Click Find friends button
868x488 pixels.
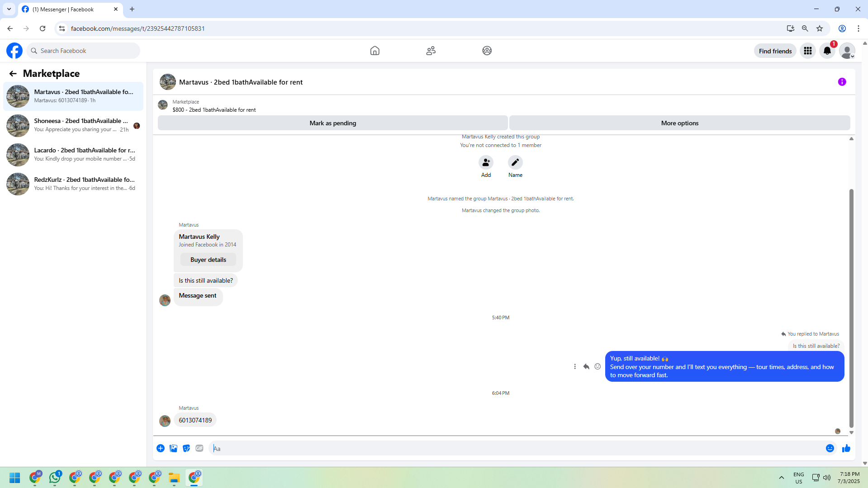point(775,51)
